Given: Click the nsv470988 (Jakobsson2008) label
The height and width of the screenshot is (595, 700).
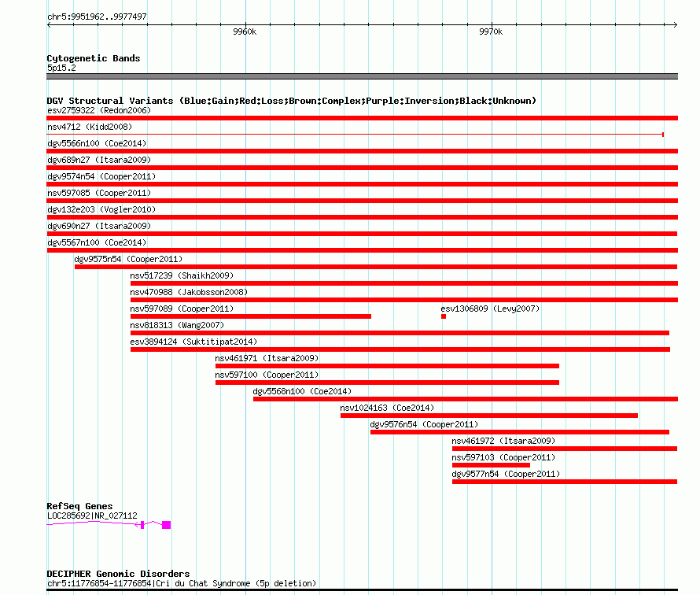Looking at the screenshot, I should (x=189, y=292).
